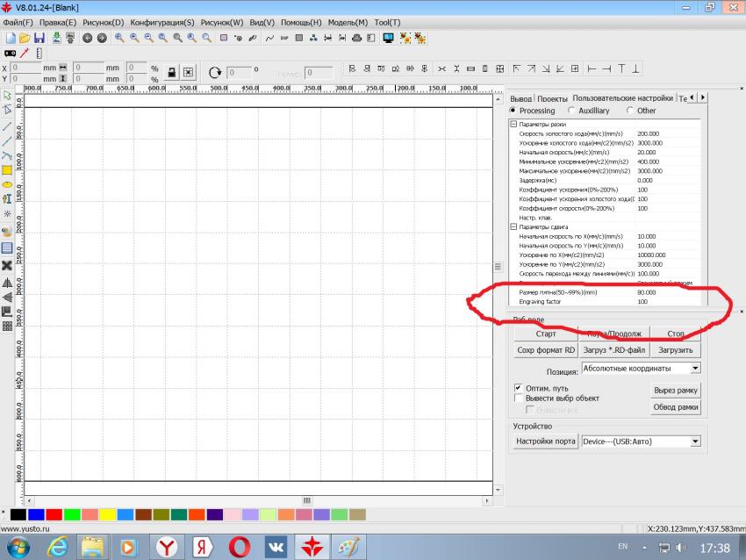
Task: Switch to the Проекты tab
Action: click(x=552, y=98)
